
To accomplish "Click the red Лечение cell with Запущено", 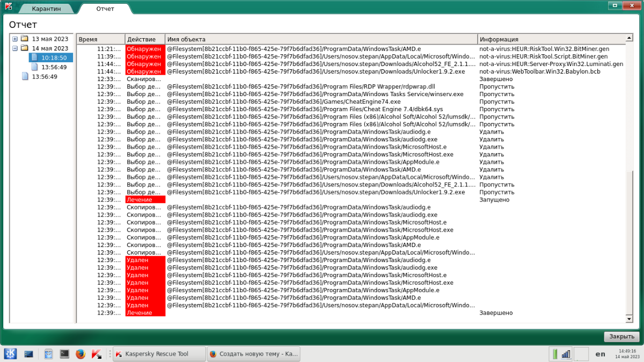I will coord(145,199).
